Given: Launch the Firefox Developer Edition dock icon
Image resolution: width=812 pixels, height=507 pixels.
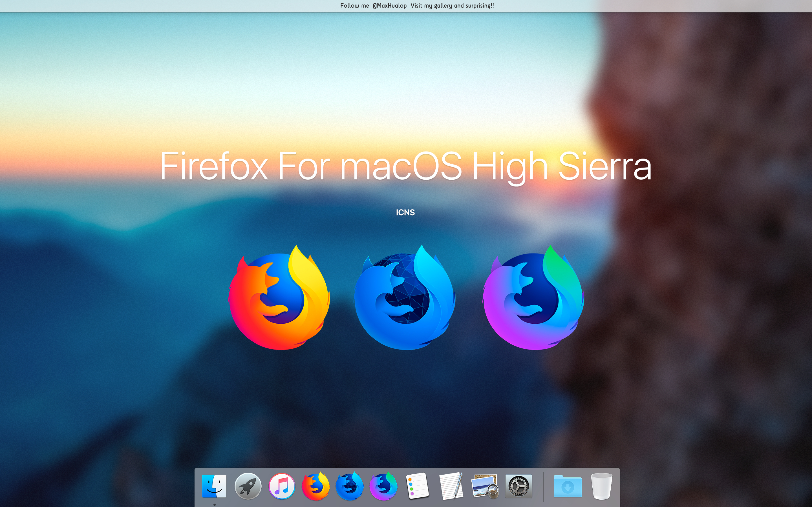Looking at the screenshot, I should tap(349, 486).
